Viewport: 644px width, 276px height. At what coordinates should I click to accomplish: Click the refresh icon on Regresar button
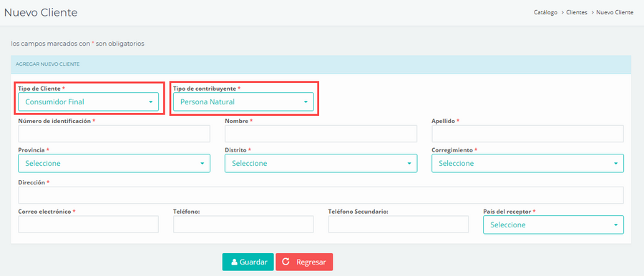286,262
